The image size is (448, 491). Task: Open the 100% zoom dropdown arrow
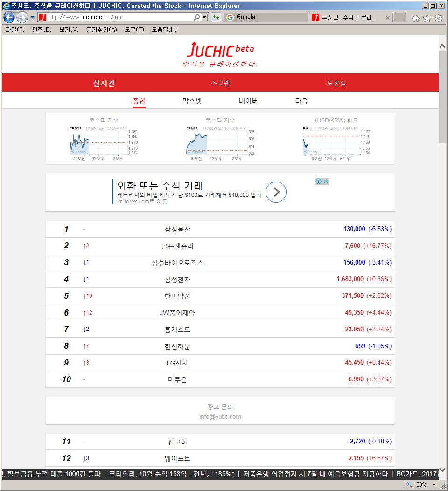[434, 485]
